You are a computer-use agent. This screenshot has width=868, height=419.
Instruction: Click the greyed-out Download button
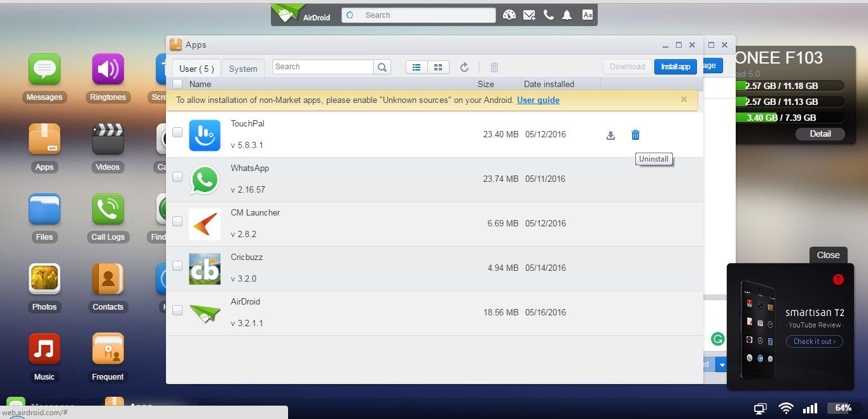pyautogui.click(x=627, y=67)
